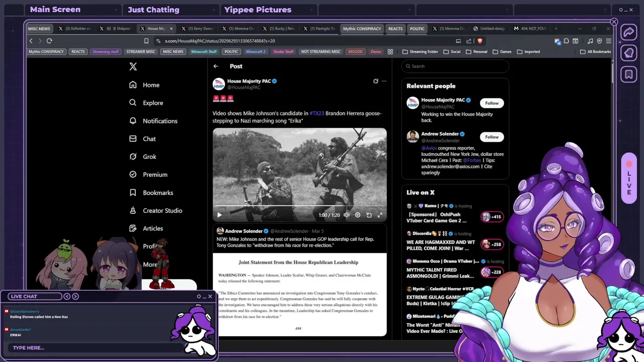
Task: Open the X logo home link
Action: [x=133, y=66]
